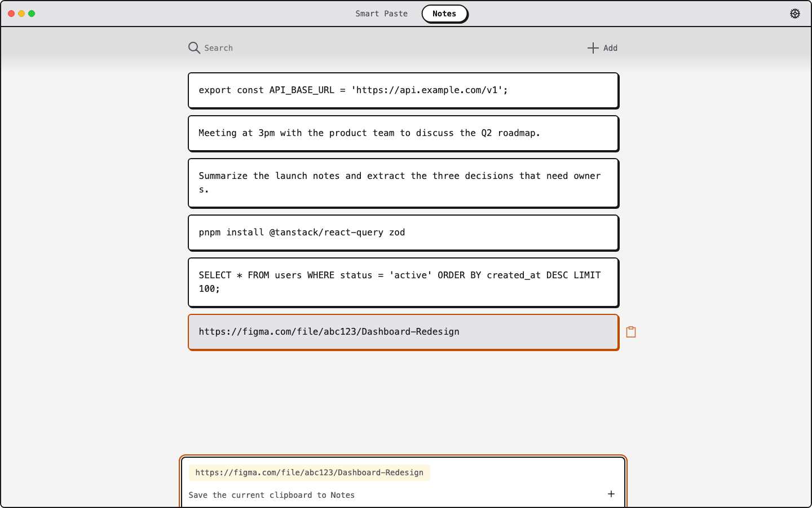Minimize the window with the yellow button
Screen dimensions: 812x508
(x=21, y=14)
